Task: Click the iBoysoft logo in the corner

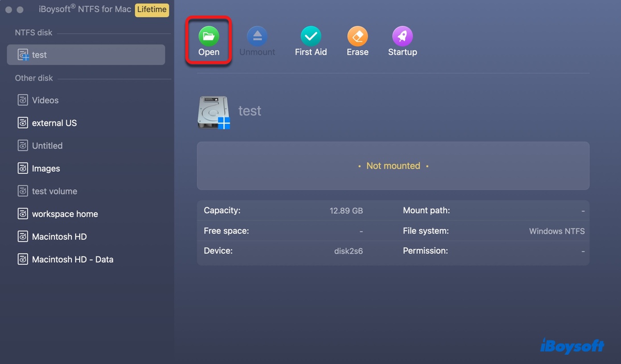Action: pyautogui.click(x=571, y=346)
